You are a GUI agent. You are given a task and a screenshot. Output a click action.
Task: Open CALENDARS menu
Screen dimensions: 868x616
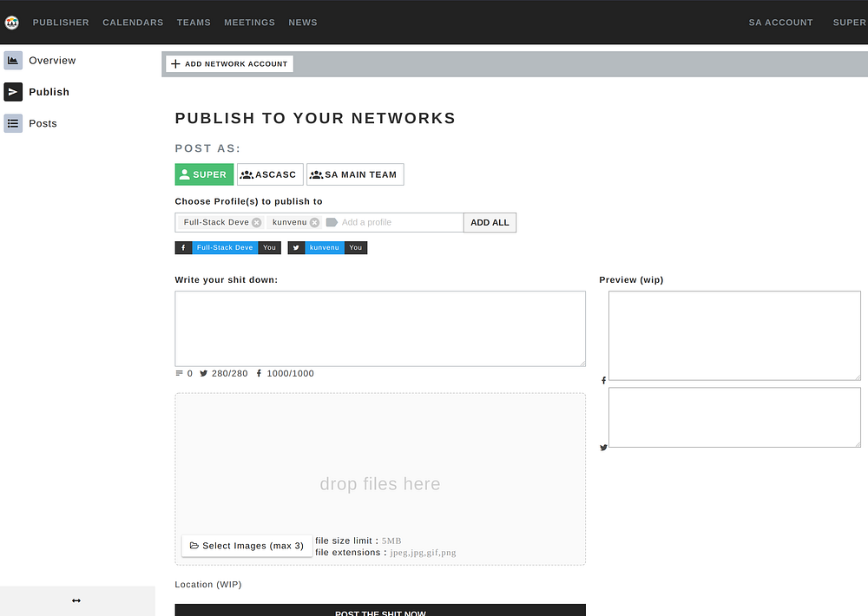click(133, 23)
